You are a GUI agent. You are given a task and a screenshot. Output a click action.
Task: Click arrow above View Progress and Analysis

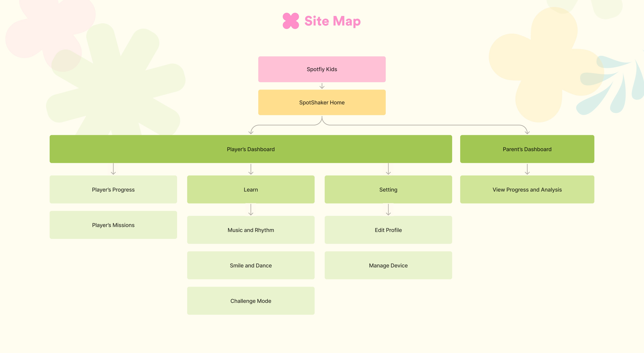527,169
